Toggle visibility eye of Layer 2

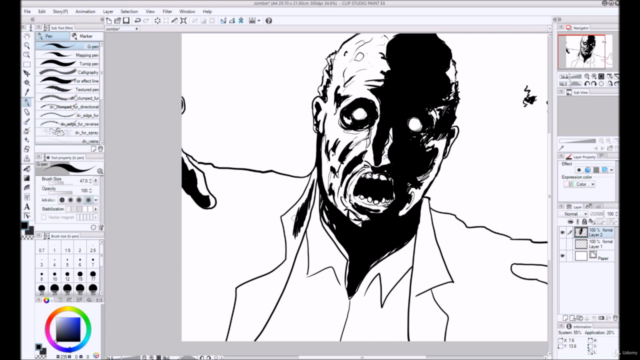(x=562, y=232)
